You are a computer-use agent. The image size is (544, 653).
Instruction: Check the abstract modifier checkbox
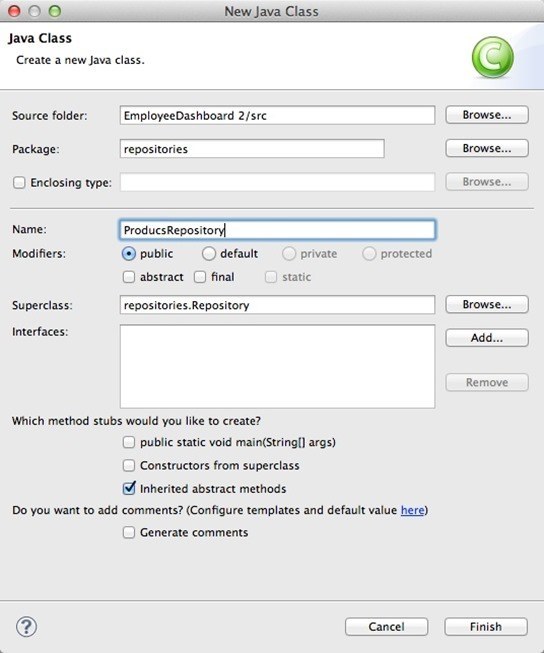click(129, 277)
